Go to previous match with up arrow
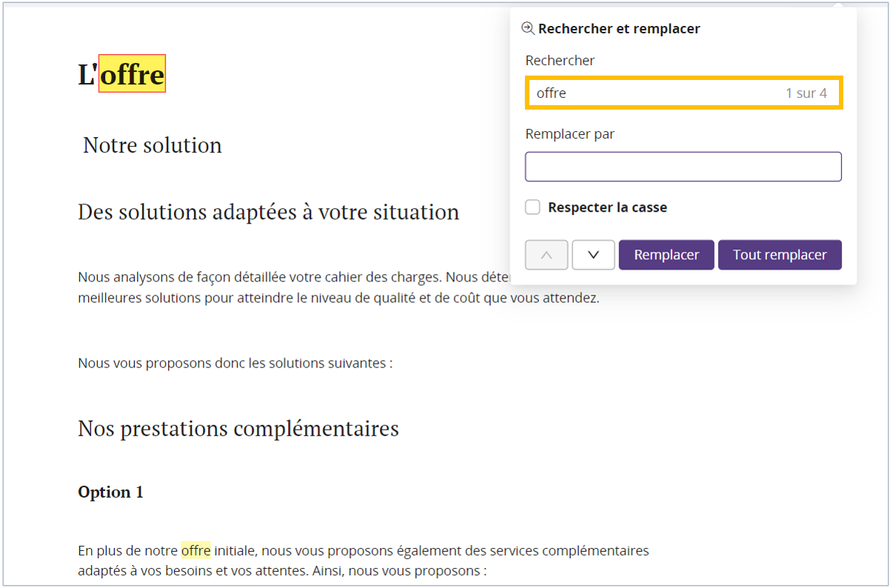The image size is (890, 588). (x=546, y=255)
